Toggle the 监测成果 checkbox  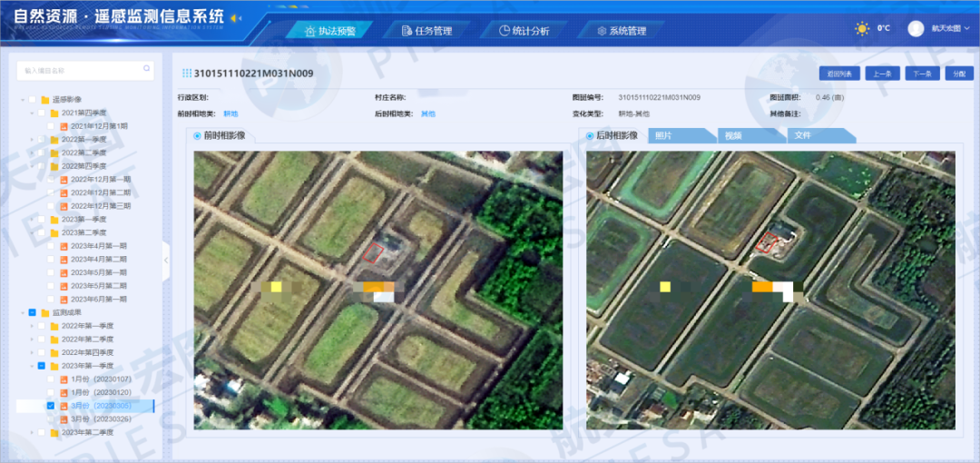pos(32,312)
